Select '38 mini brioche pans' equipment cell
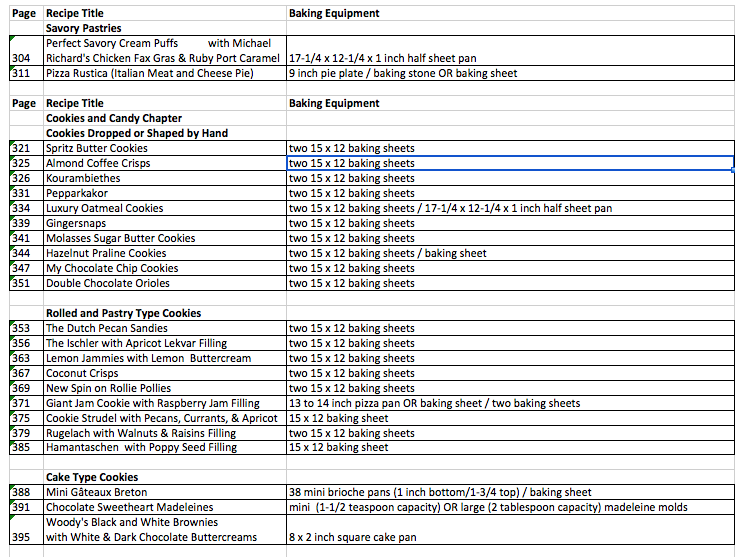746x557 pixels. (x=510, y=492)
